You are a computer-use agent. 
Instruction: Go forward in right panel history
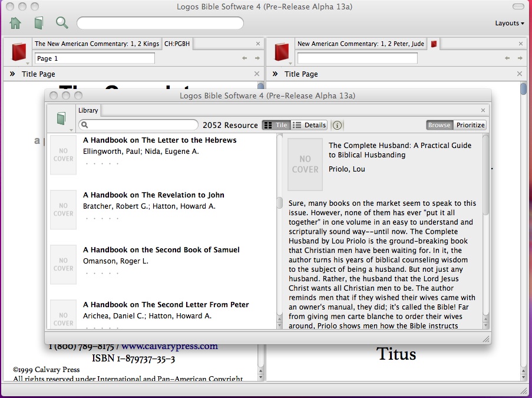click(520, 58)
